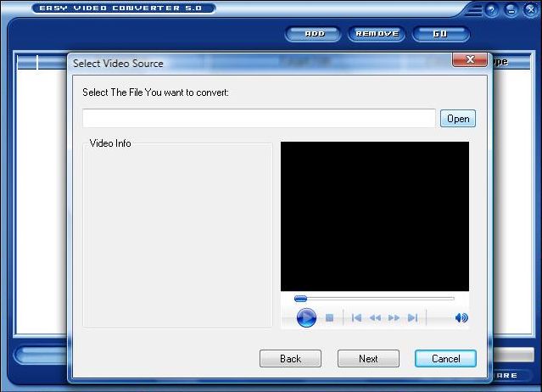542x392 pixels.
Task: Rewind the video preview
Action: click(x=375, y=318)
